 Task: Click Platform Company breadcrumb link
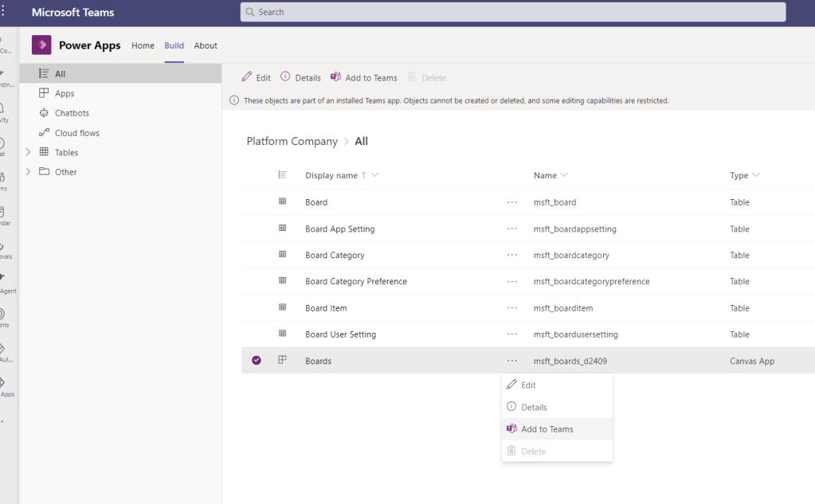[x=292, y=141]
